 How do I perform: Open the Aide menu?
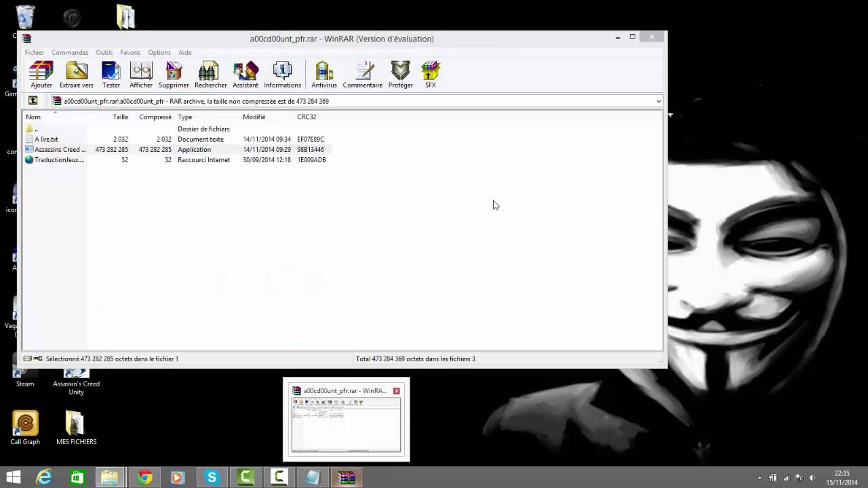coord(185,52)
